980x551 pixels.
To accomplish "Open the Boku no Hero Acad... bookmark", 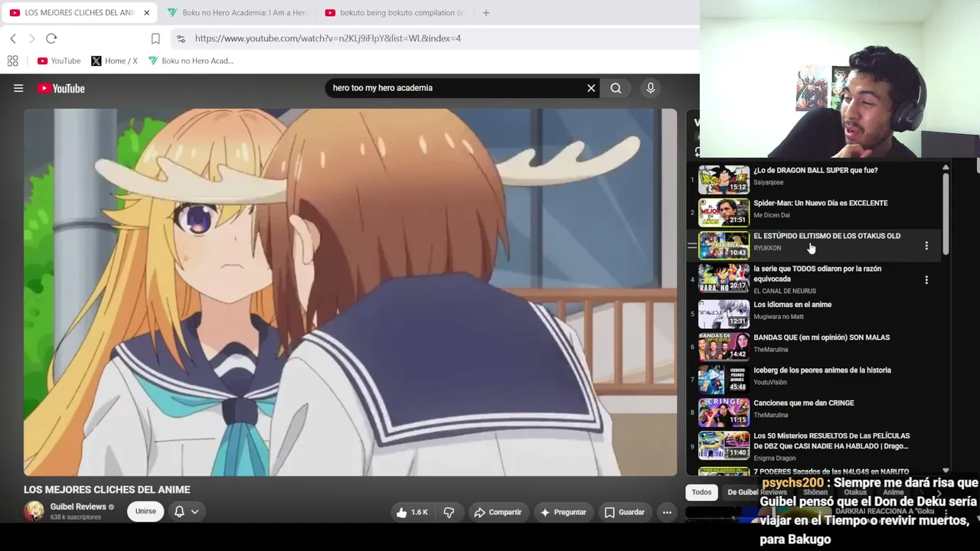I will tap(191, 60).
